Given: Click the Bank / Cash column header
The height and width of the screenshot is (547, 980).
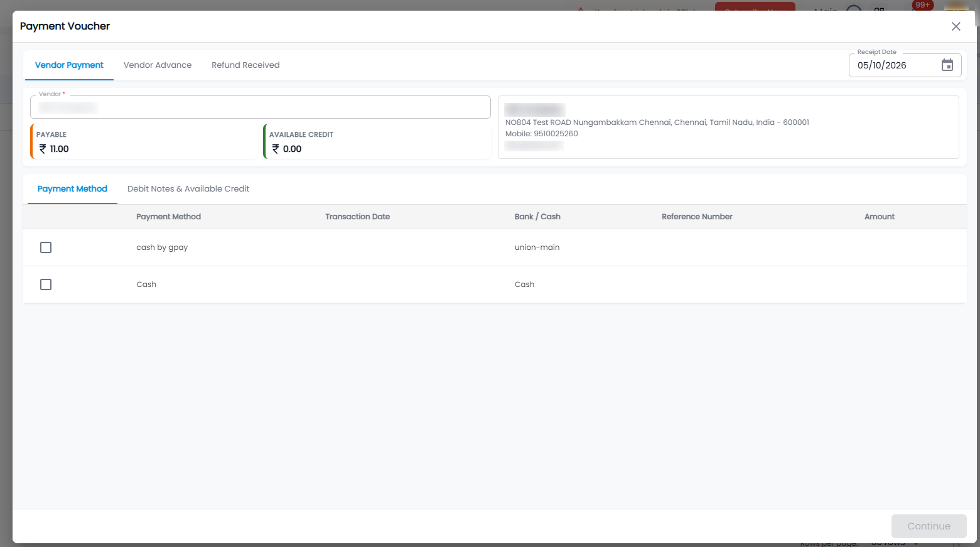Looking at the screenshot, I should click(537, 217).
